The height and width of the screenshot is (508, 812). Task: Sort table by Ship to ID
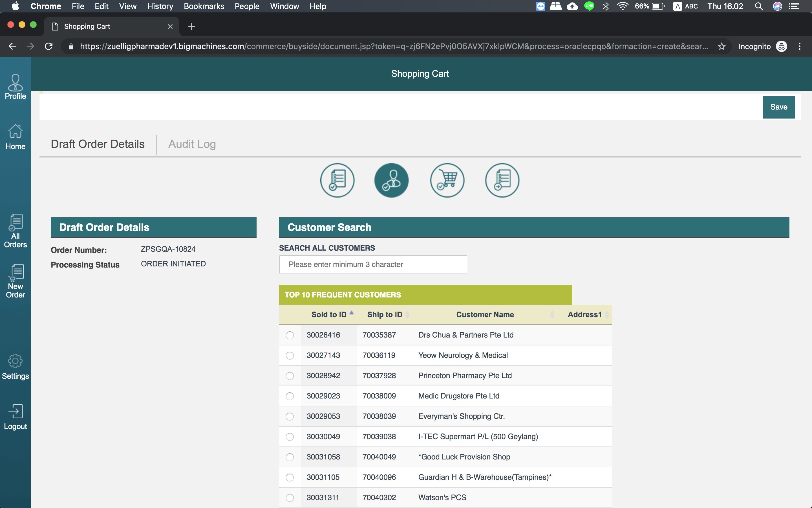385,315
